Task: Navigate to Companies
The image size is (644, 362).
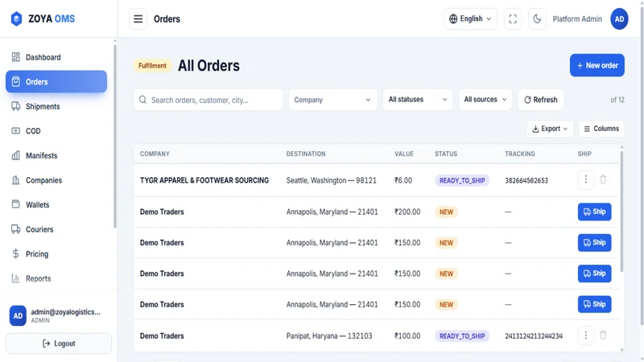Action: 56,180
